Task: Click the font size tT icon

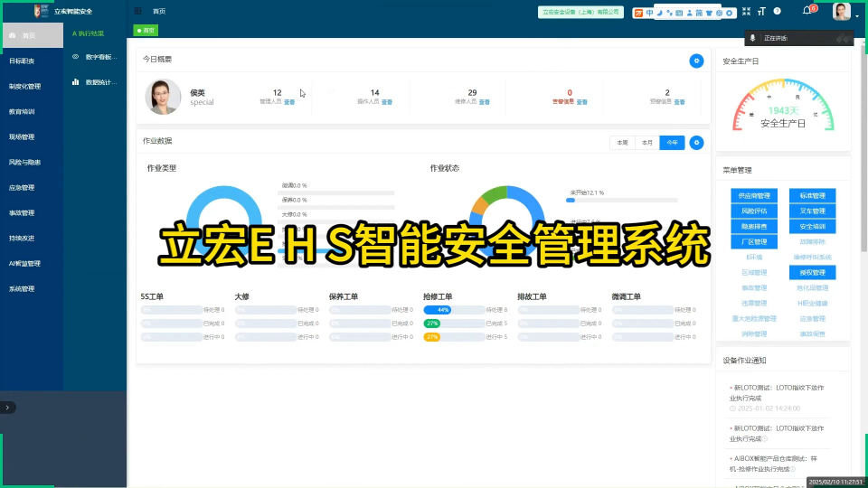Action: (761, 11)
